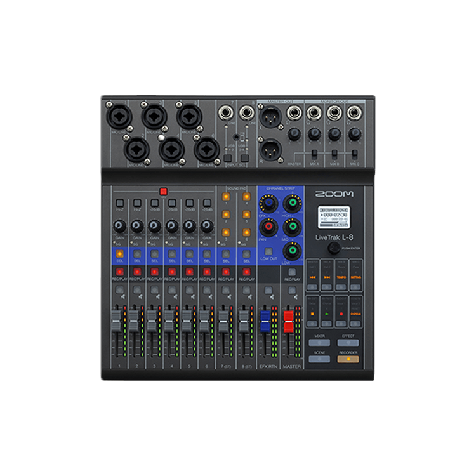Toggle the -26dB pad on channel 4
This screenshot has height=476, width=476.
172,202
